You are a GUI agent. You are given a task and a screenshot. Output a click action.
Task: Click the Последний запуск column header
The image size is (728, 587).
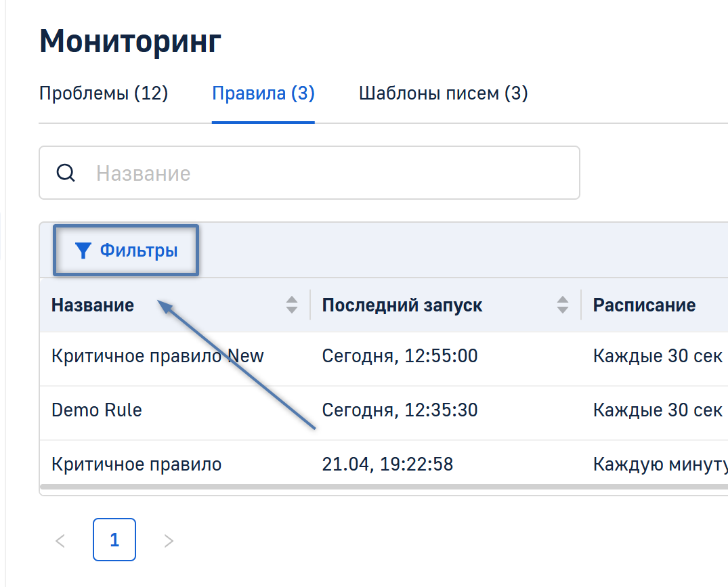[402, 305]
